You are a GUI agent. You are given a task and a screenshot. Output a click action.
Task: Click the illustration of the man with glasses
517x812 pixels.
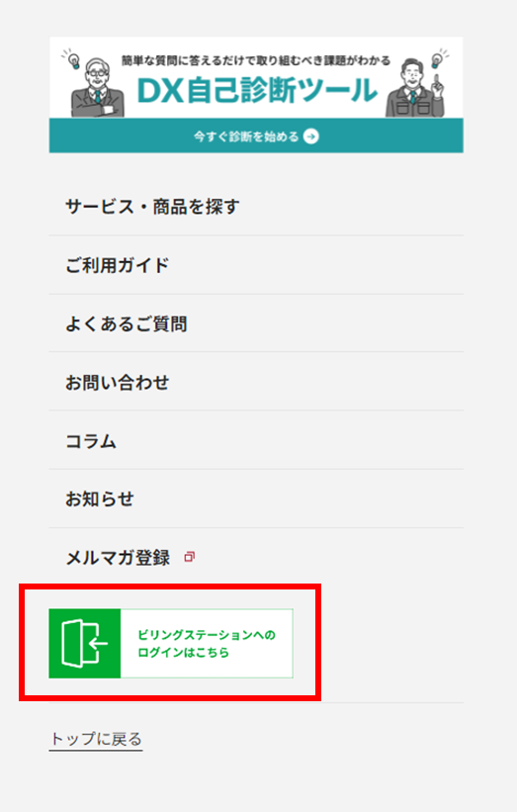pyautogui.click(x=97, y=88)
